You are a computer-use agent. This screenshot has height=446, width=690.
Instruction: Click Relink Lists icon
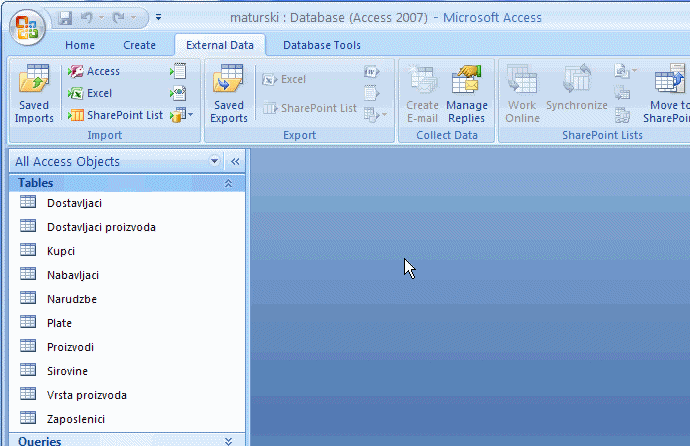click(x=622, y=115)
